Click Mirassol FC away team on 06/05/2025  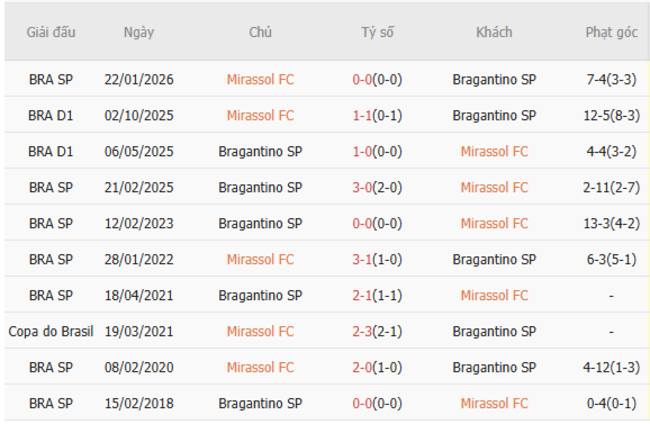click(x=494, y=151)
